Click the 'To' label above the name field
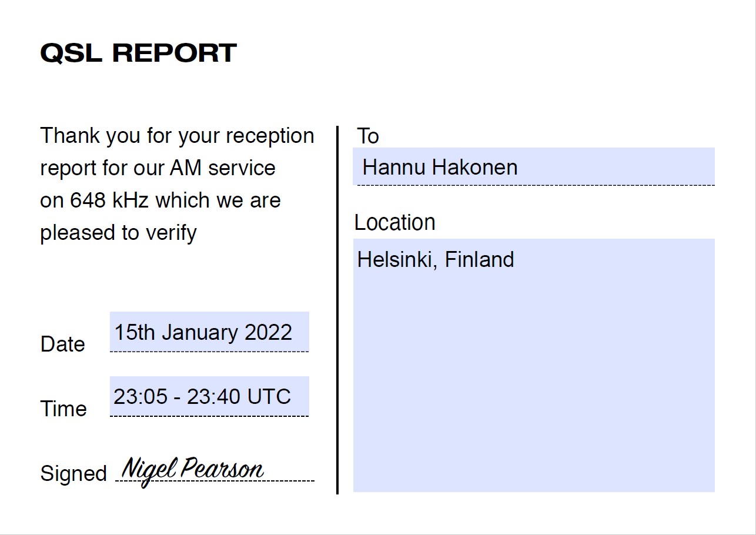Screen dimensions: 756x535 tap(368, 136)
